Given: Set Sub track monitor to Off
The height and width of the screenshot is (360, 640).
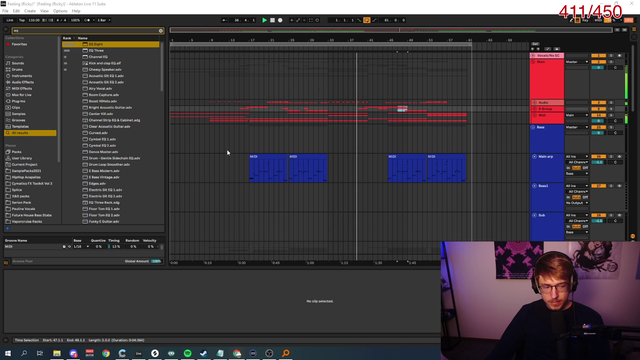Looking at the screenshot, I should (585, 227).
